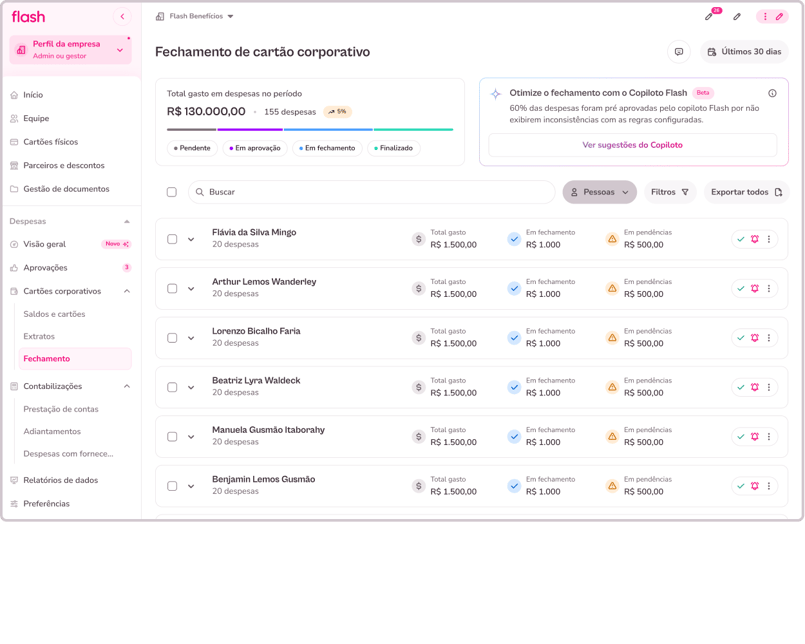Check the box for Beatriz Lyra Waldeck
Screen dimensions: 805x644
click(x=172, y=387)
